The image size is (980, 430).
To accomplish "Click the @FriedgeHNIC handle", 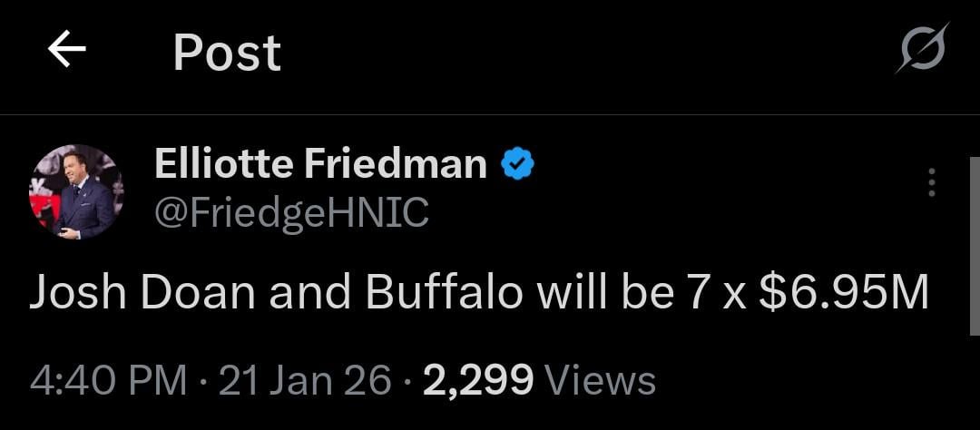I will 291,212.
